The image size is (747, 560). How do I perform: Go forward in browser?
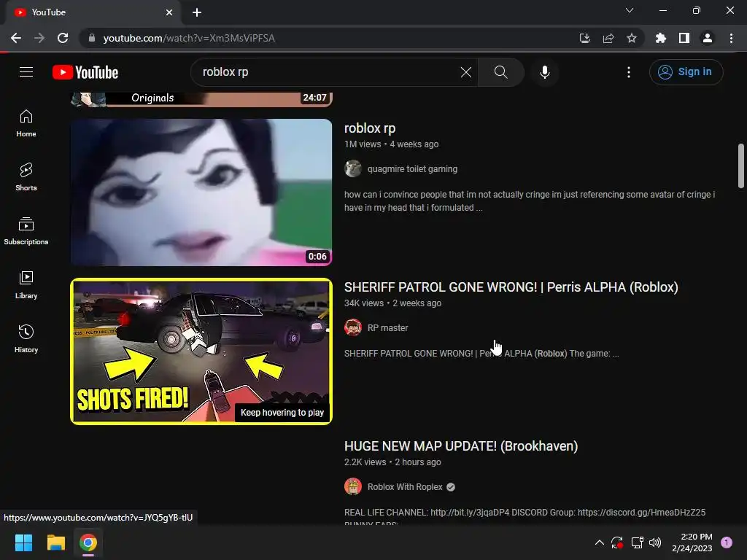[39, 38]
